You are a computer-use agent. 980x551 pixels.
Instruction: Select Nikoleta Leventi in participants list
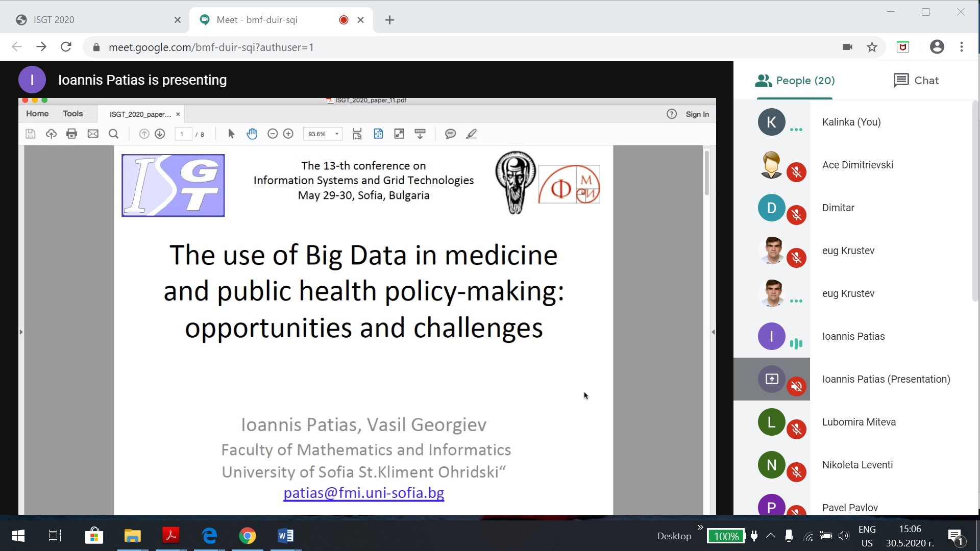pos(856,465)
